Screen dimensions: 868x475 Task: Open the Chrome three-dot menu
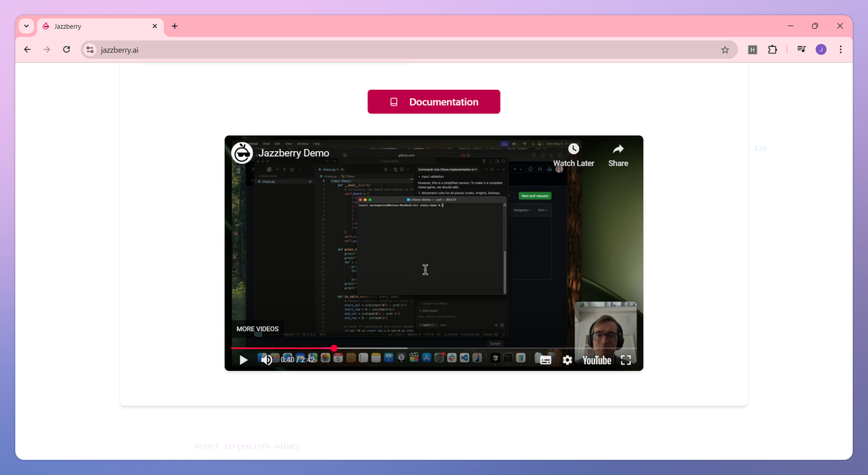[x=841, y=50]
